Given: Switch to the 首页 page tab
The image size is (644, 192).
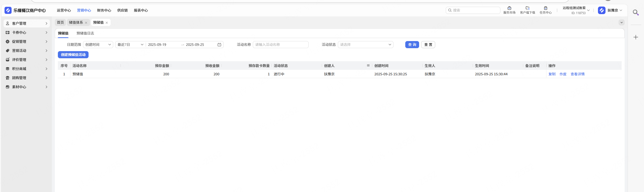Looking at the screenshot, I should 60,22.
